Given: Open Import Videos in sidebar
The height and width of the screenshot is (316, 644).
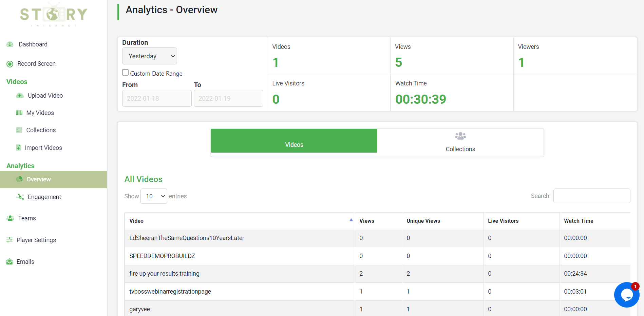Looking at the screenshot, I should pos(43,148).
